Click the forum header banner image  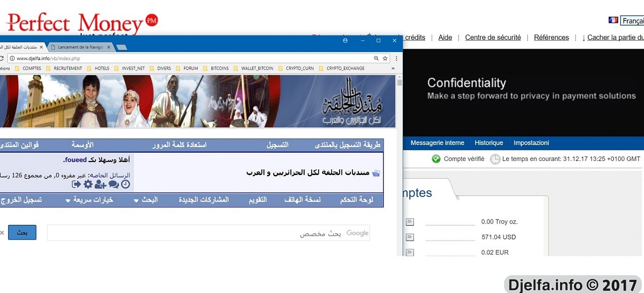(x=197, y=101)
